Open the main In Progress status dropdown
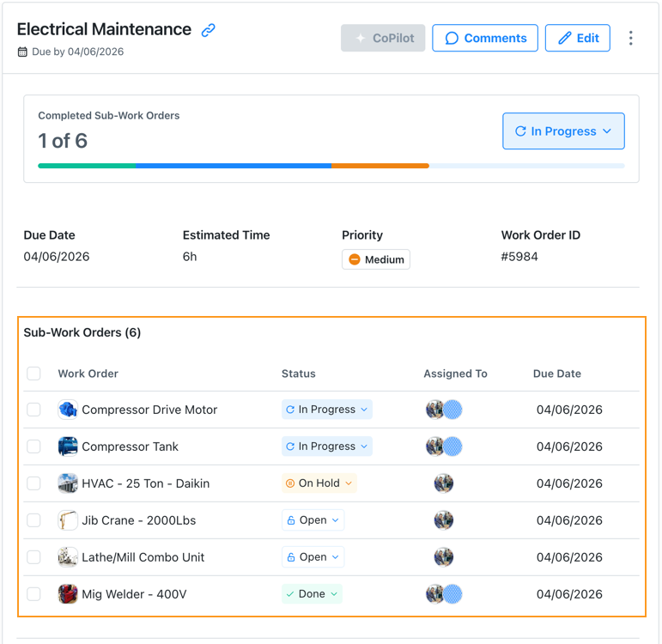Viewport: 662px width, 644px height. pos(563,131)
